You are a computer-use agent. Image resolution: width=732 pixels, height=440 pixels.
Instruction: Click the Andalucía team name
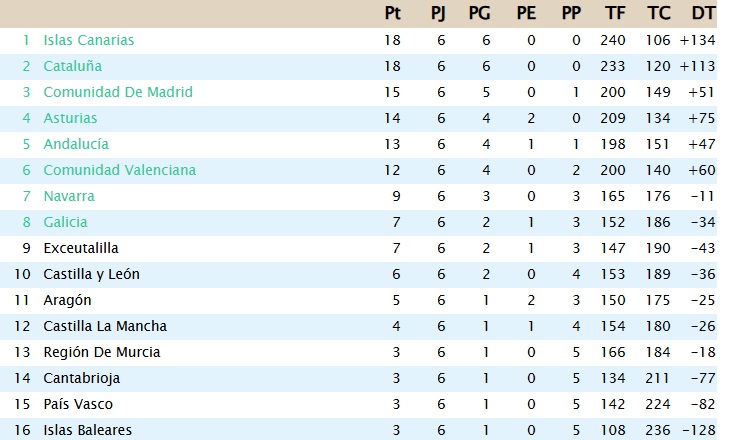tap(76, 144)
